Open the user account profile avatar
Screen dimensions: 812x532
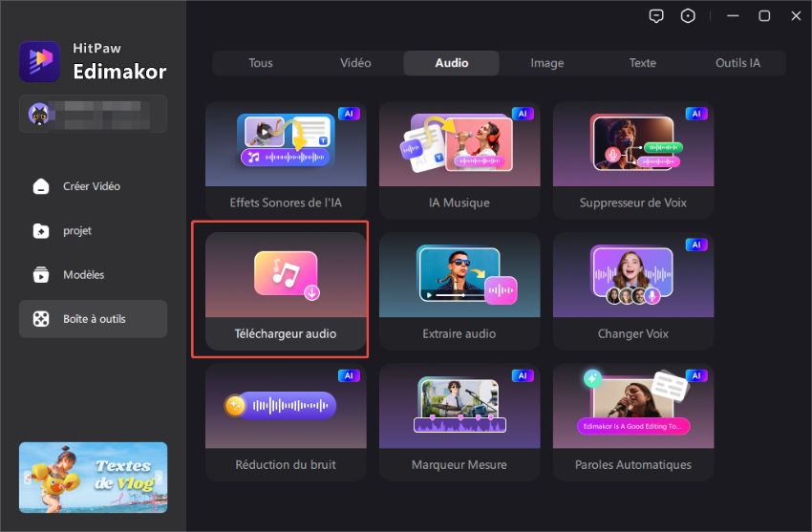click(x=40, y=113)
